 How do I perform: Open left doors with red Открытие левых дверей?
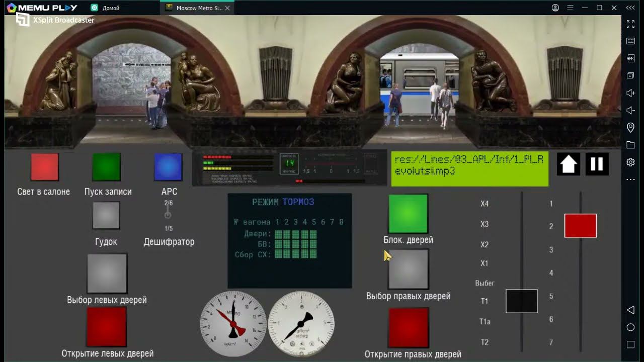tap(107, 327)
